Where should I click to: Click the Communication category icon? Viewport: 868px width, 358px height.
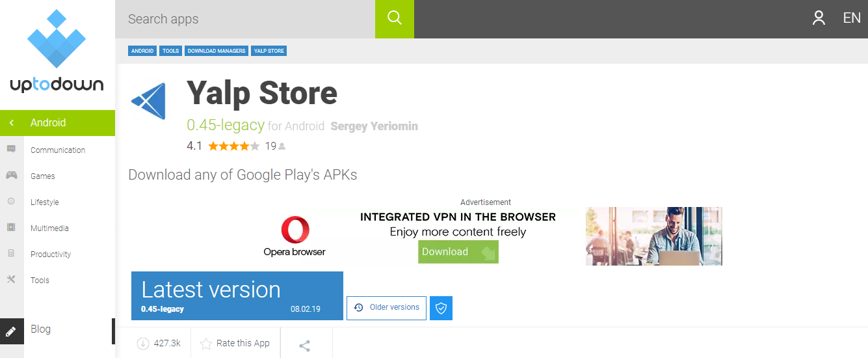[x=11, y=149]
